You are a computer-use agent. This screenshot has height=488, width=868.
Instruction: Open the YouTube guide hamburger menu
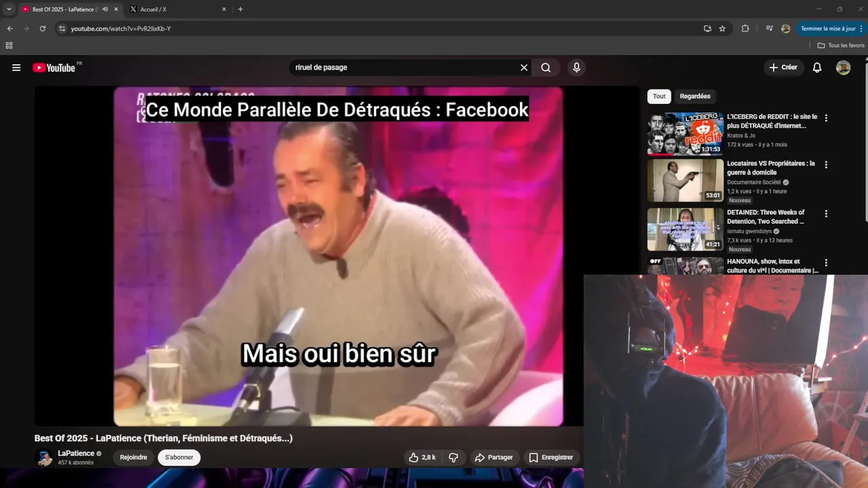click(16, 68)
